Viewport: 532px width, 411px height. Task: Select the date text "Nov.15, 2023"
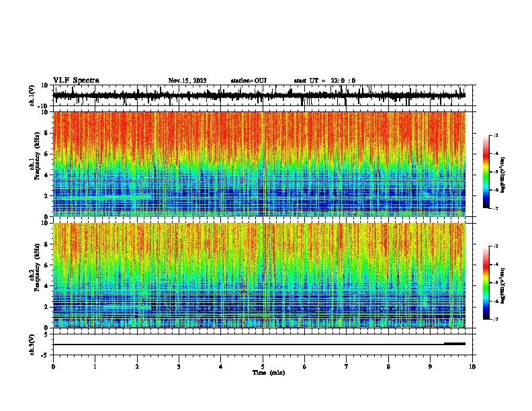[x=187, y=81]
